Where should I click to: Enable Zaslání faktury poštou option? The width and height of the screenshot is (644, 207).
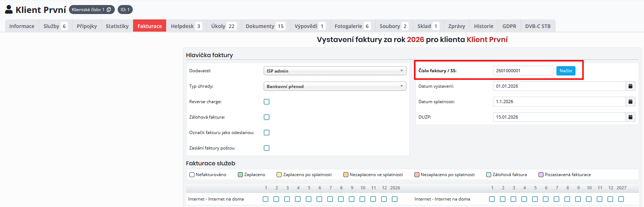[x=267, y=148]
